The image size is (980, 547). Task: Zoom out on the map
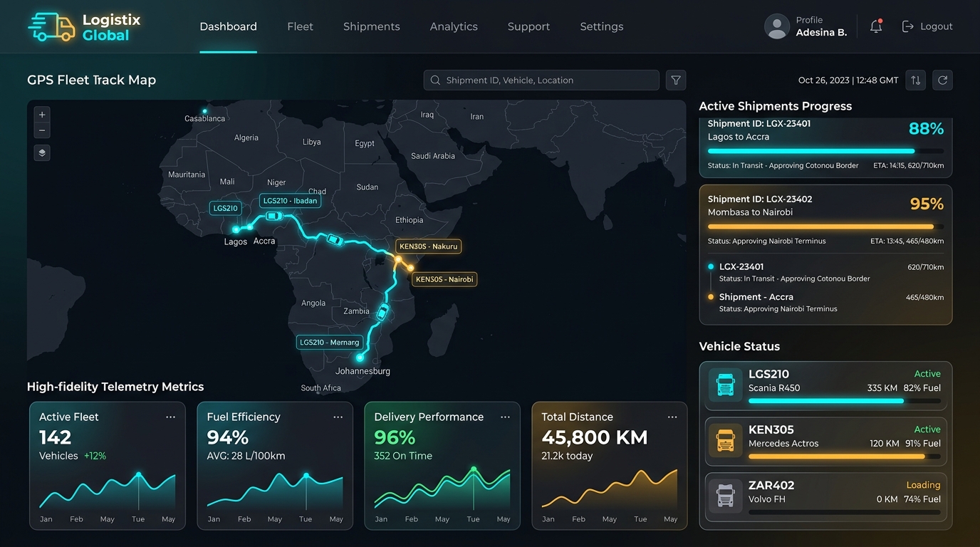pyautogui.click(x=42, y=130)
